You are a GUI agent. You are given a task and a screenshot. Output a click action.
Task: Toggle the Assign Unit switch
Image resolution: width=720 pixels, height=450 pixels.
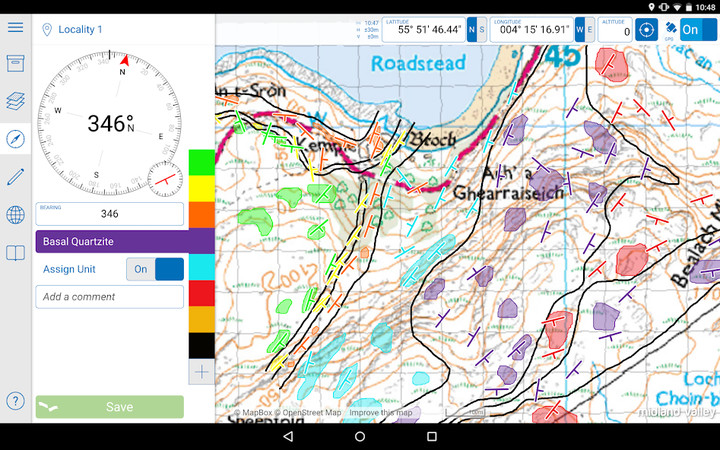pyautogui.click(x=155, y=269)
